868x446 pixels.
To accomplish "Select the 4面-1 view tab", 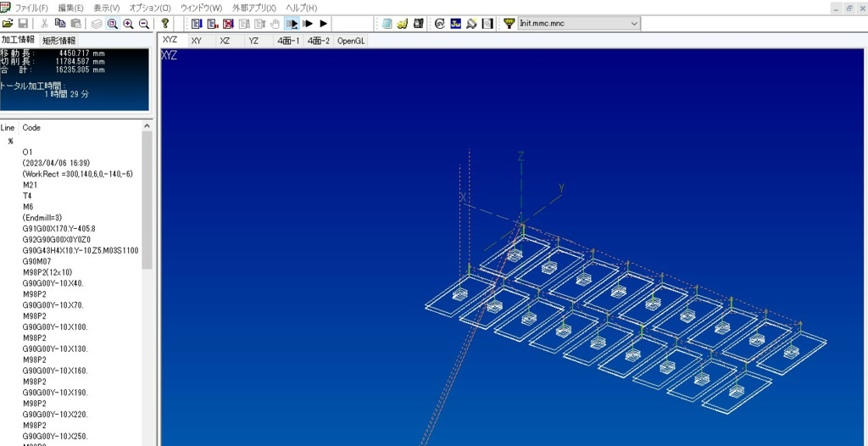I will pos(288,40).
